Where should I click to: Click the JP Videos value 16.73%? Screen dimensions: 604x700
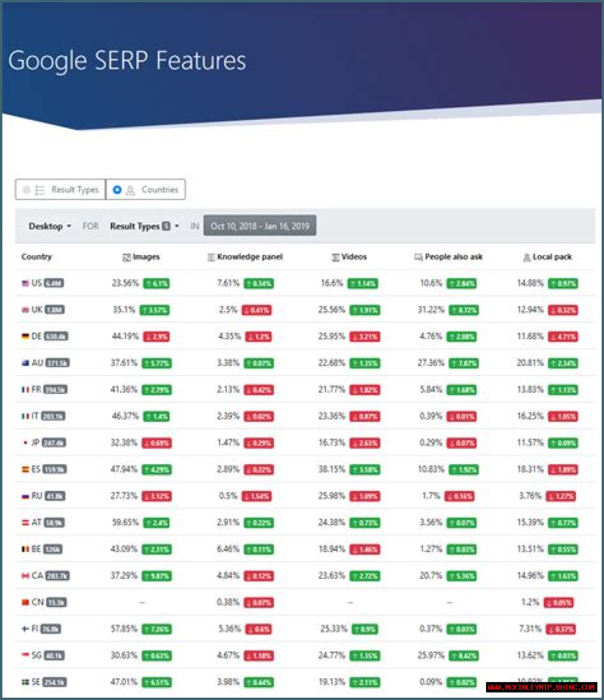point(332,443)
